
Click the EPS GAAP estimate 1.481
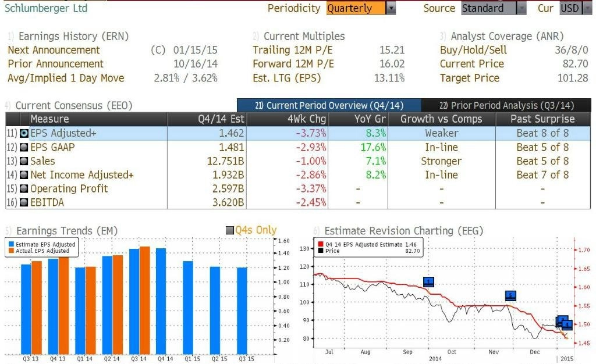[x=232, y=147]
